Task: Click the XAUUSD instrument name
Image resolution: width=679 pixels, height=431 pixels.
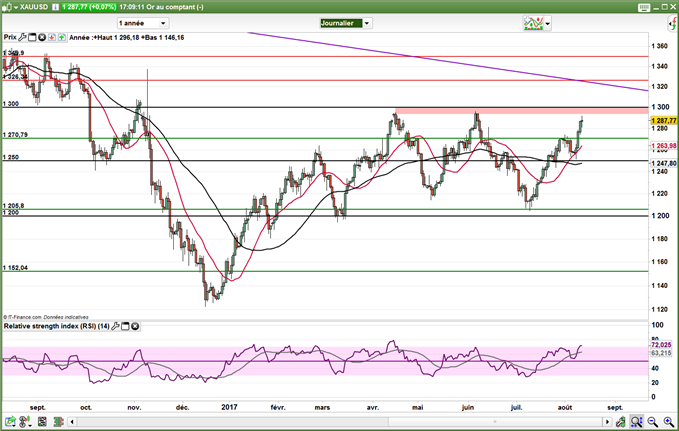Action: tap(34, 7)
